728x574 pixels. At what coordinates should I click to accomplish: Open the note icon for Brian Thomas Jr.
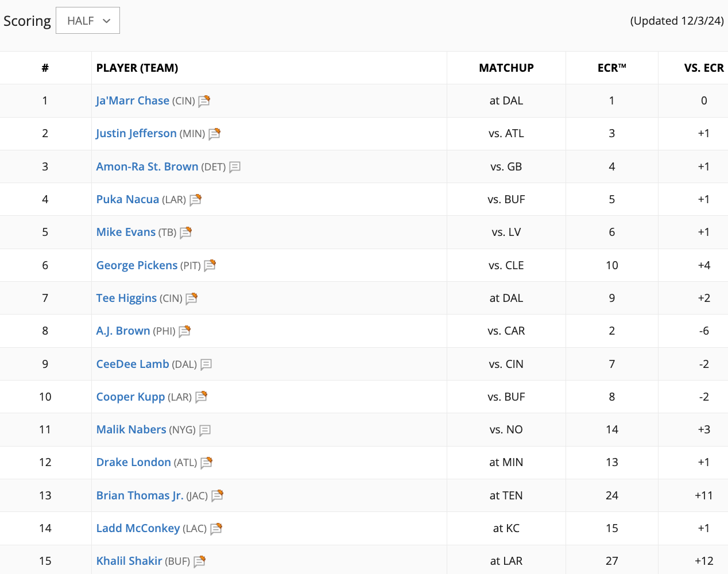(x=217, y=496)
